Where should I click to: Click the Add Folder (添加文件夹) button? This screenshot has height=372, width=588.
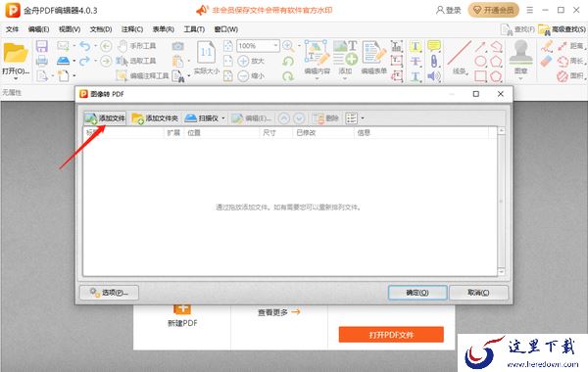tap(155, 118)
